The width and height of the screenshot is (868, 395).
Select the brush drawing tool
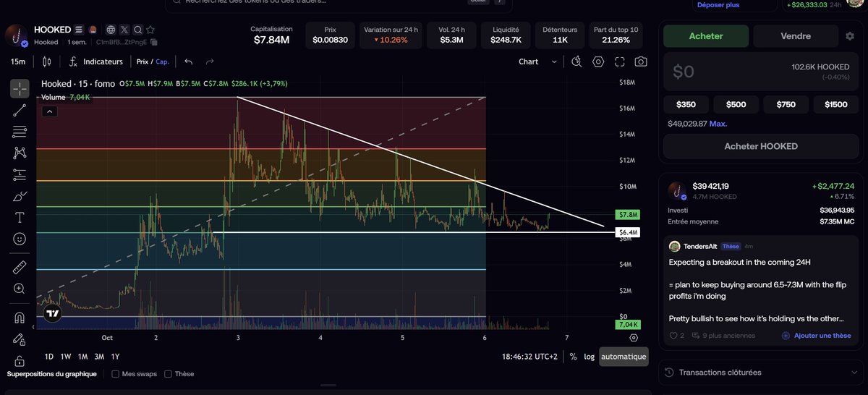click(20, 196)
